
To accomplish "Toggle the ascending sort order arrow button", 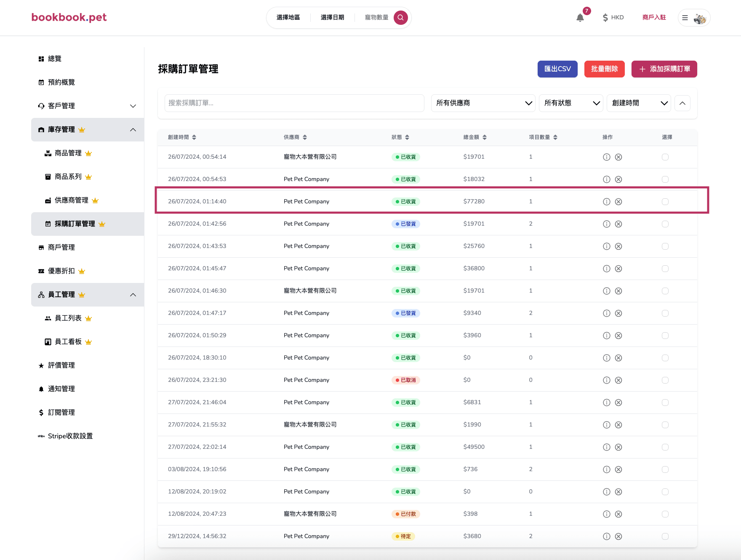I will point(682,103).
